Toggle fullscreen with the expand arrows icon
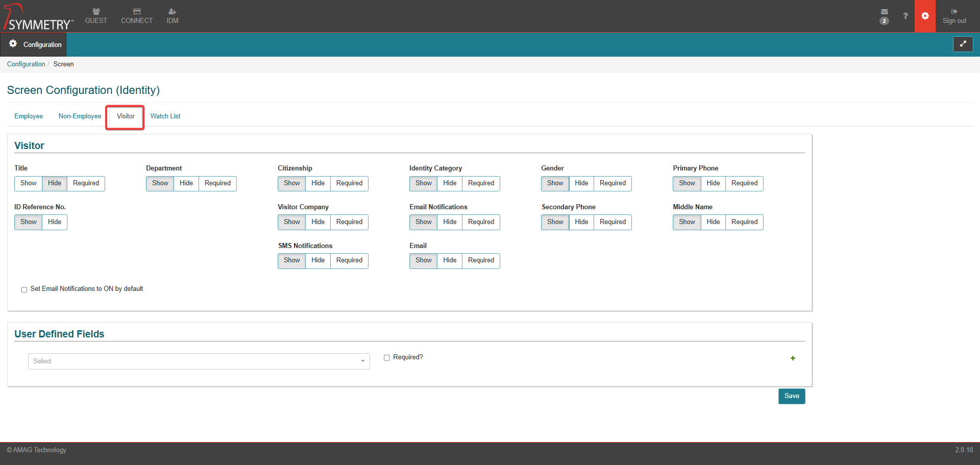The width and height of the screenshot is (980, 465). [x=963, y=44]
